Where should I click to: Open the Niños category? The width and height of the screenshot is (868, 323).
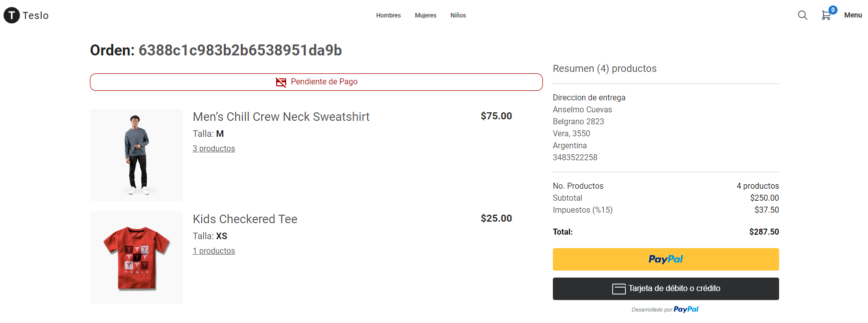click(458, 15)
